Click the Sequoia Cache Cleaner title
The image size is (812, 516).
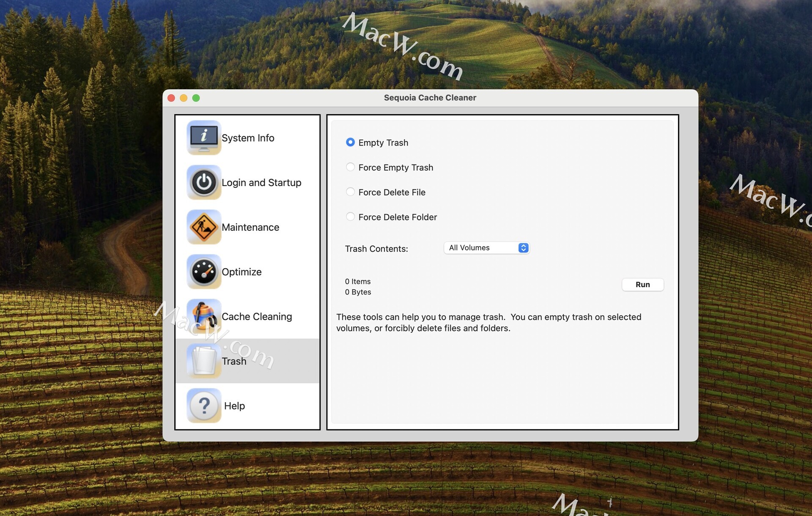coord(430,98)
